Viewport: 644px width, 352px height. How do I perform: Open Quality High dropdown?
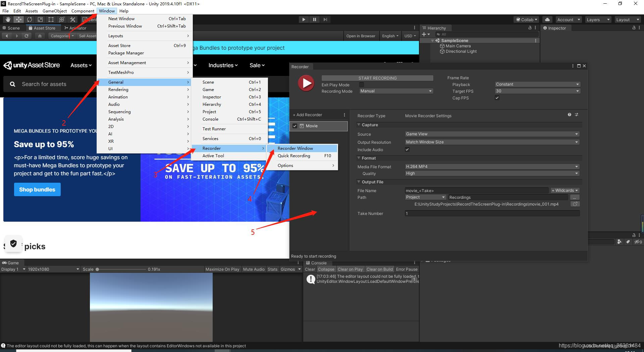tap(492, 173)
